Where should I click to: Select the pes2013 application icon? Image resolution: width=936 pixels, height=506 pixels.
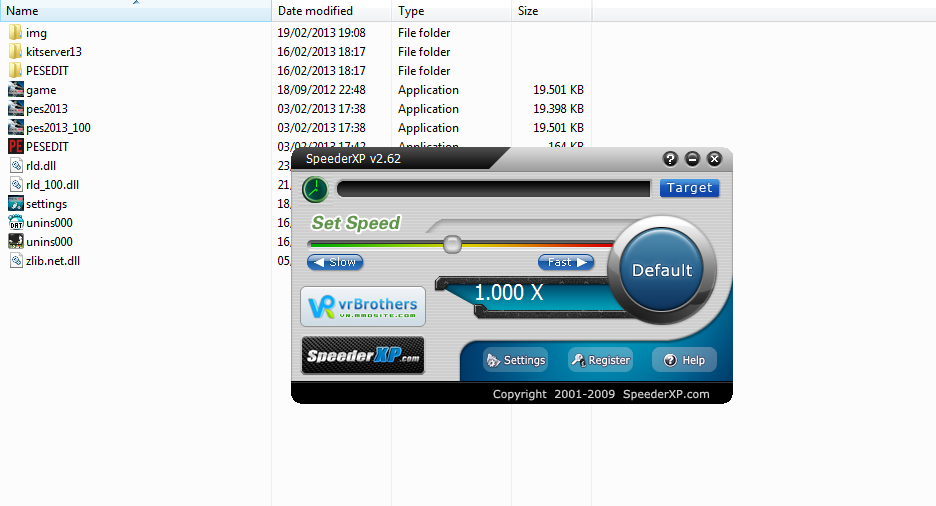[16, 109]
